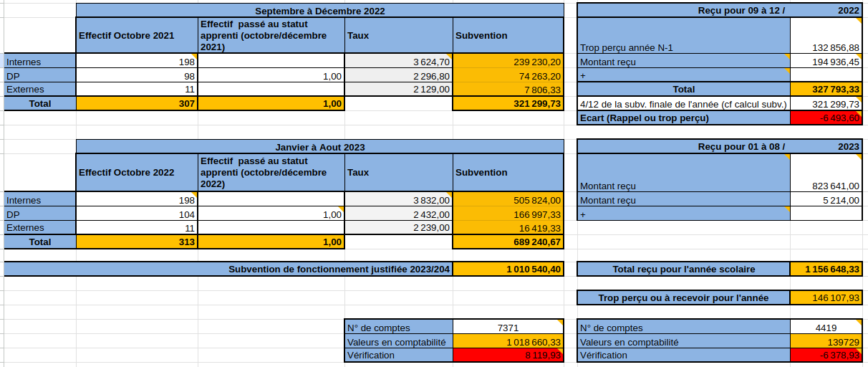Screen dimensions: 868x367
Task: Select the 'Septembre à Décembre 2022' header cell
Action: point(319,11)
